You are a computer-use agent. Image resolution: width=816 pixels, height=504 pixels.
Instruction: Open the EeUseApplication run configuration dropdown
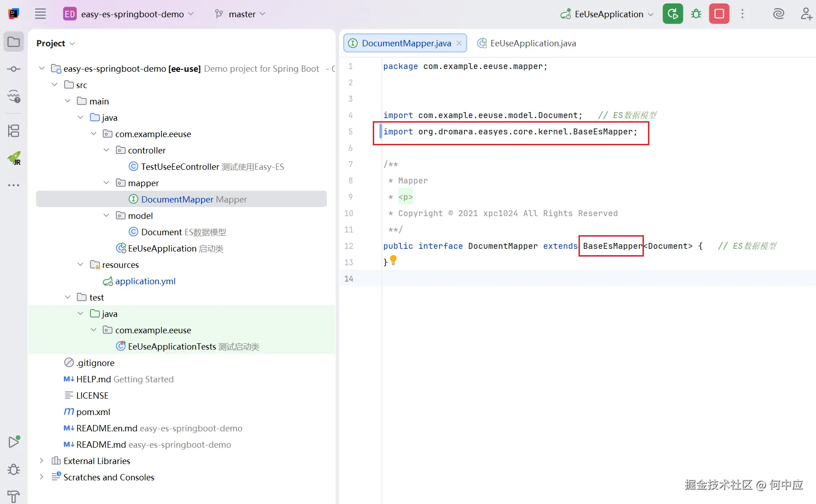point(608,14)
